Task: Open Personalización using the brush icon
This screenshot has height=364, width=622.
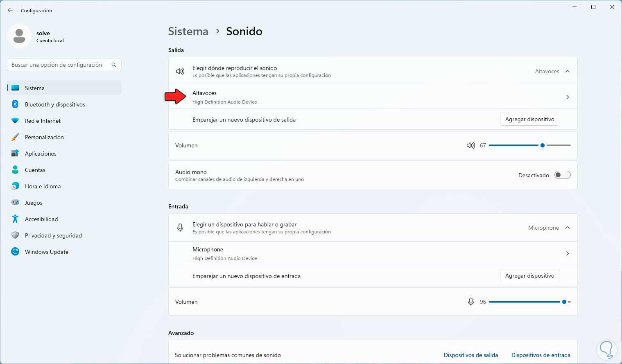Action: point(15,137)
